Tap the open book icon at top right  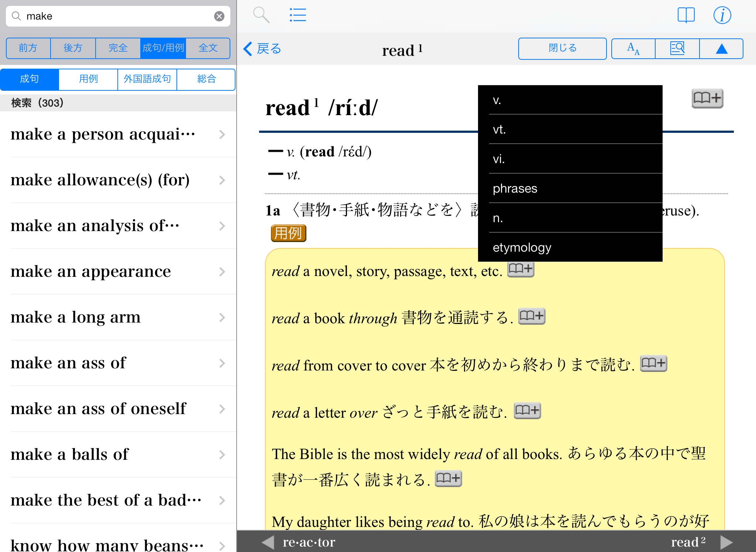(x=686, y=15)
